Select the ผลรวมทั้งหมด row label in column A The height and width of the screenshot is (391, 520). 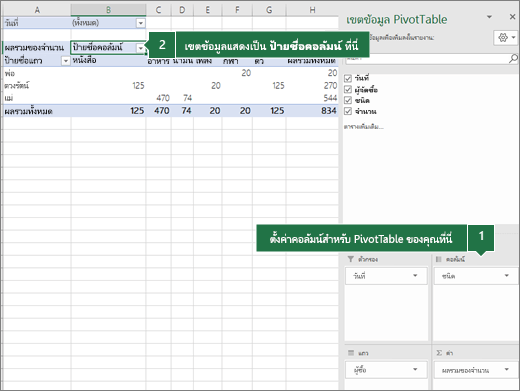pyautogui.click(x=37, y=111)
